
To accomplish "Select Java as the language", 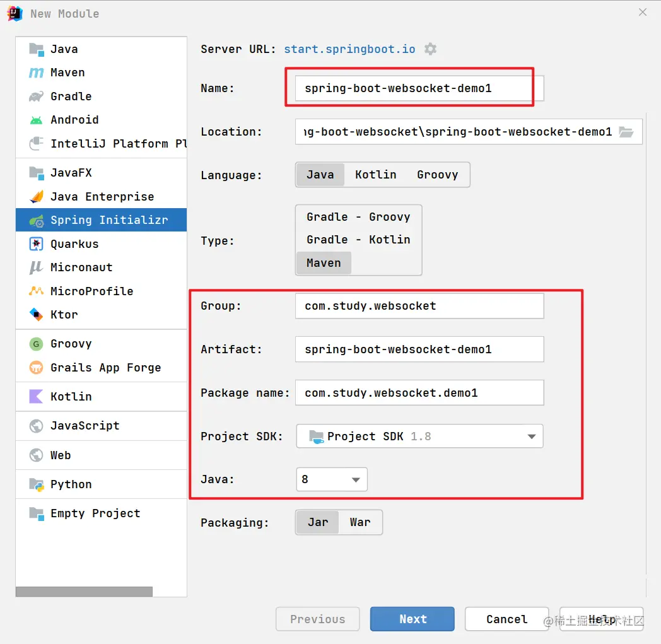I will 320,175.
